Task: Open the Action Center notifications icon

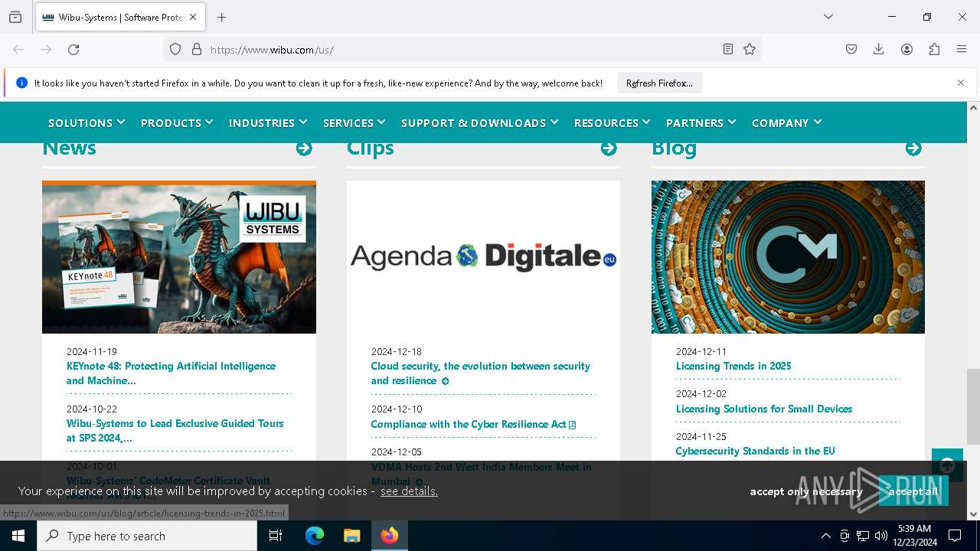Action: click(x=955, y=536)
